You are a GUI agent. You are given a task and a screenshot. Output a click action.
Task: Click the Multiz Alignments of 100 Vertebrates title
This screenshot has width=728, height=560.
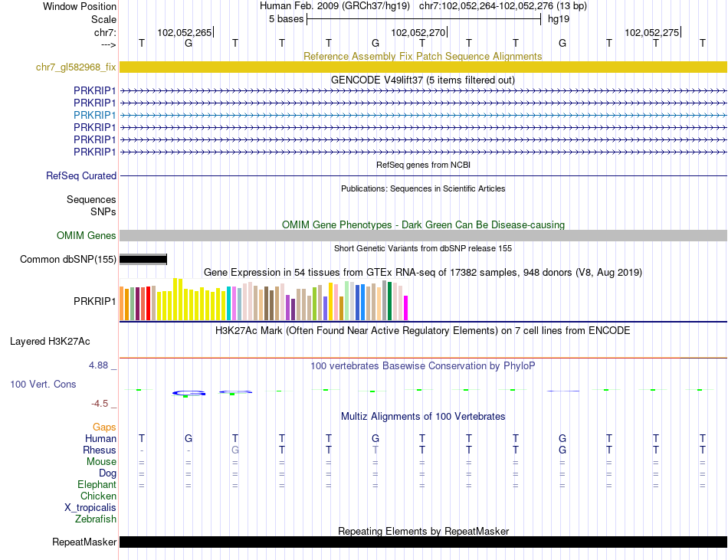(x=422, y=417)
